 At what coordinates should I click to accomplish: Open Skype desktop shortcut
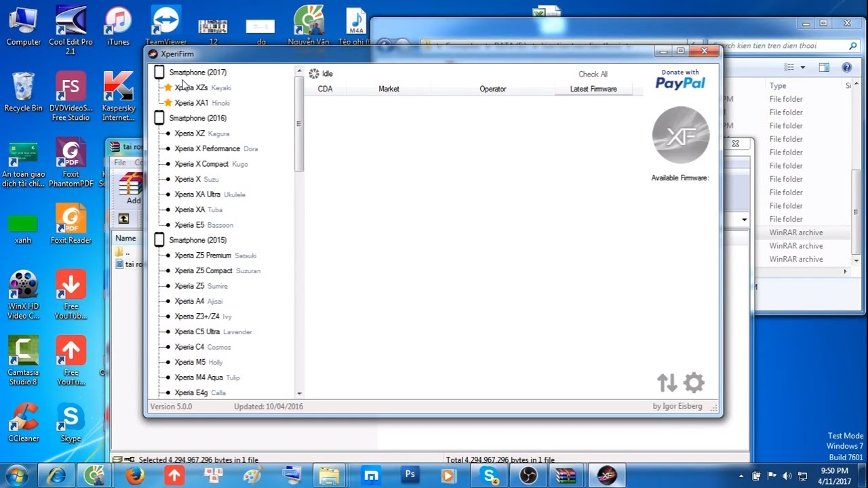71,423
